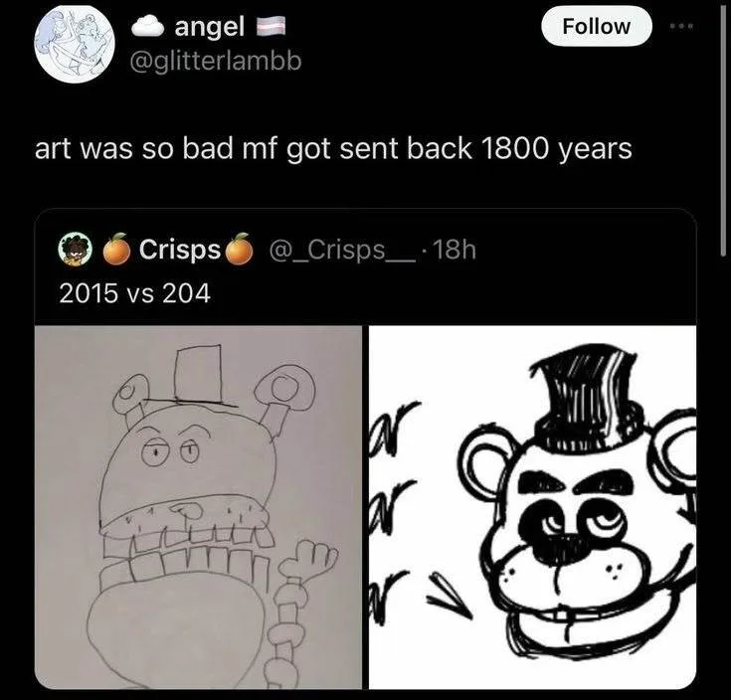Expand the left pencil sketch image
731x700 pixels.
coord(198,507)
